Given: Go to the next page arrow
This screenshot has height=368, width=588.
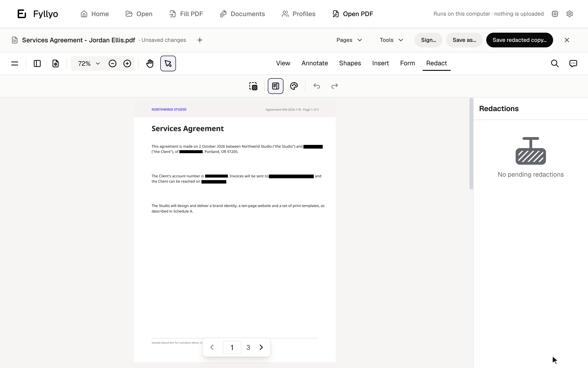Looking at the screenshot, I should pos(261,347).
